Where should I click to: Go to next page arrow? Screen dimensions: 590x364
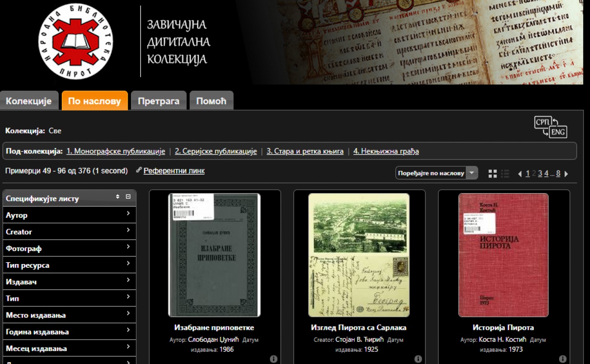click(x=566, y=174)
